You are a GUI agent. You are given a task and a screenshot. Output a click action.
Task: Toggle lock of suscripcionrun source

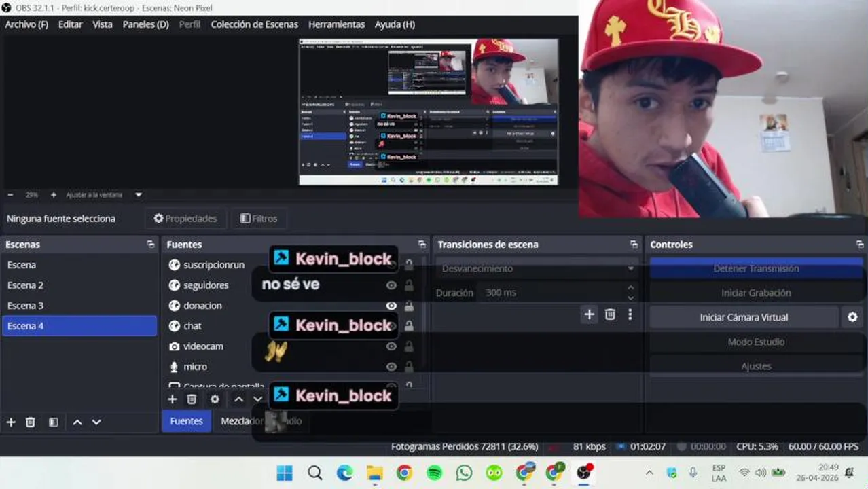[409, 265]
